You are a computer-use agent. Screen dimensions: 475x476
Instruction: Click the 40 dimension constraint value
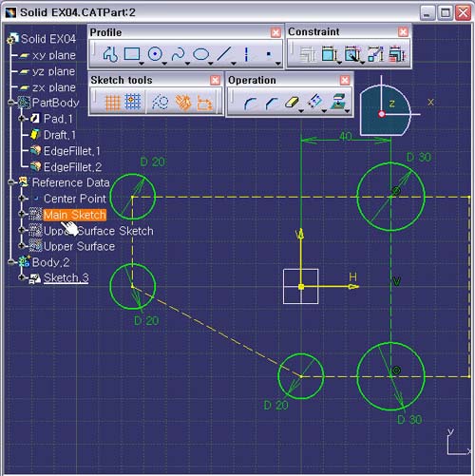(x=346, y=136)
